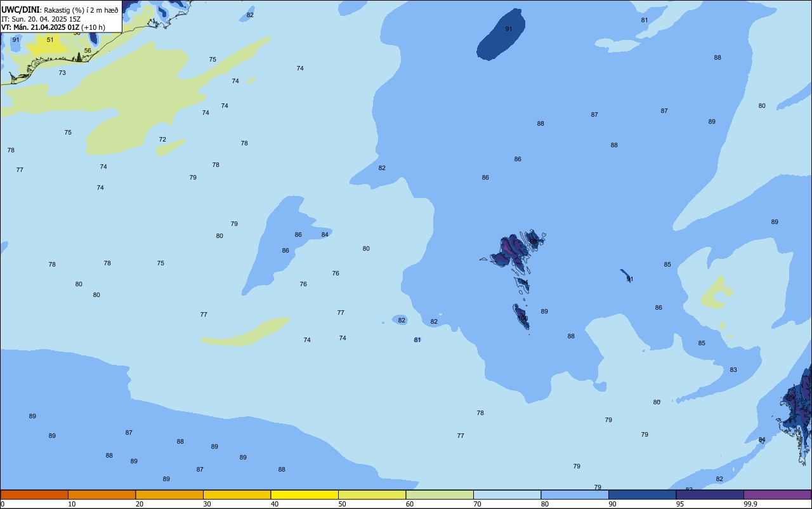Click the humidity value 72 on the map
The width and height of the screenshot is (812, 509).
click(162, 140)
